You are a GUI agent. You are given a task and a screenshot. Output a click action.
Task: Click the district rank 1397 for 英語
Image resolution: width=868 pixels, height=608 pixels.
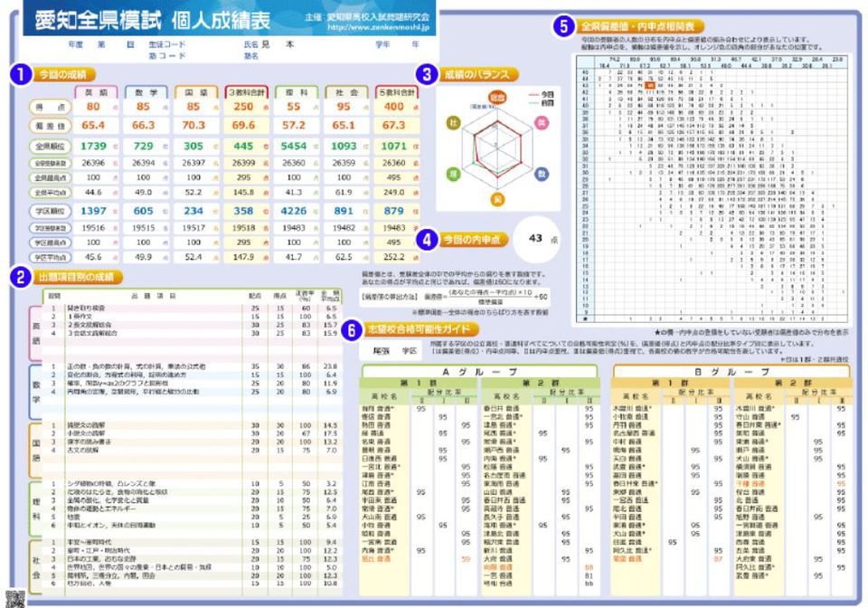click(93, 211)
